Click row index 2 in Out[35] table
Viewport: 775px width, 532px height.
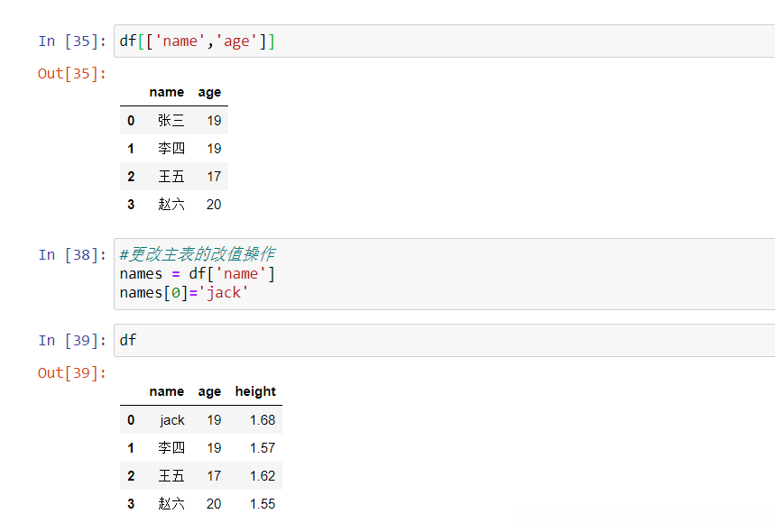(131, 177)
